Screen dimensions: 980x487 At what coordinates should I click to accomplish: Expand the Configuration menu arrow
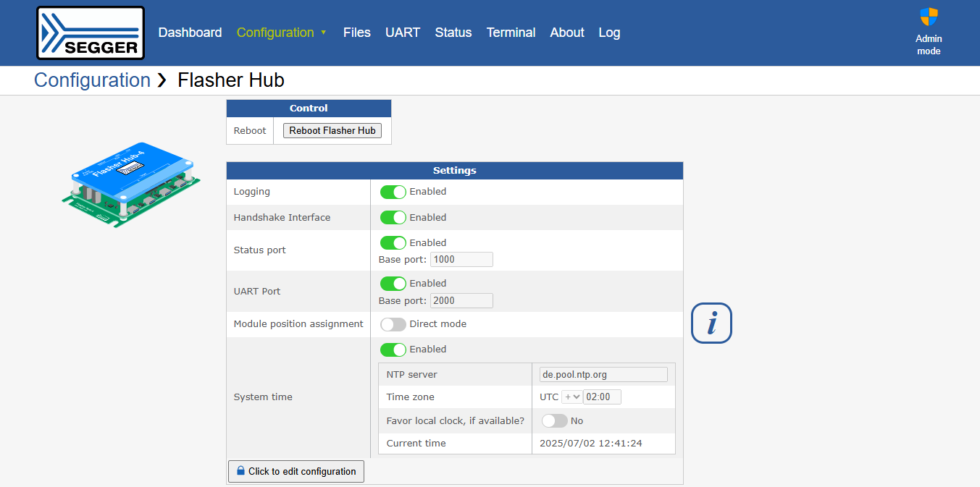pyautogui.click(x=324, y=33)
